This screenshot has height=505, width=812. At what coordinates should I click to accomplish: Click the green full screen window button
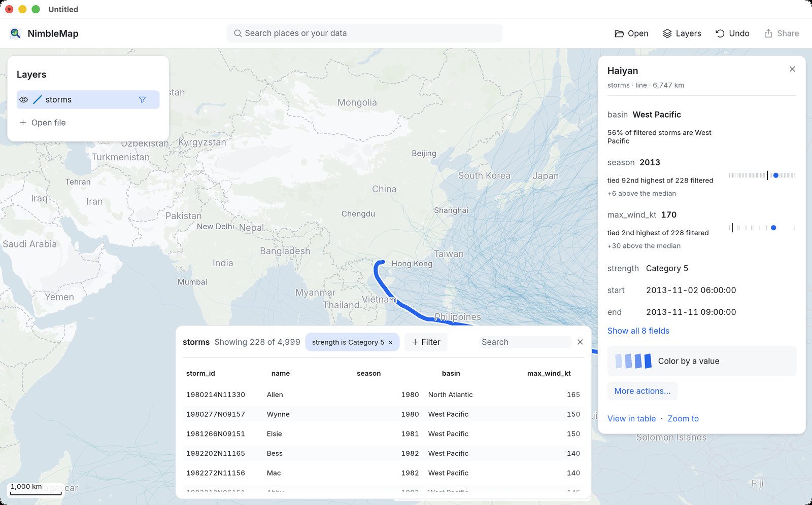pos(36,9)
